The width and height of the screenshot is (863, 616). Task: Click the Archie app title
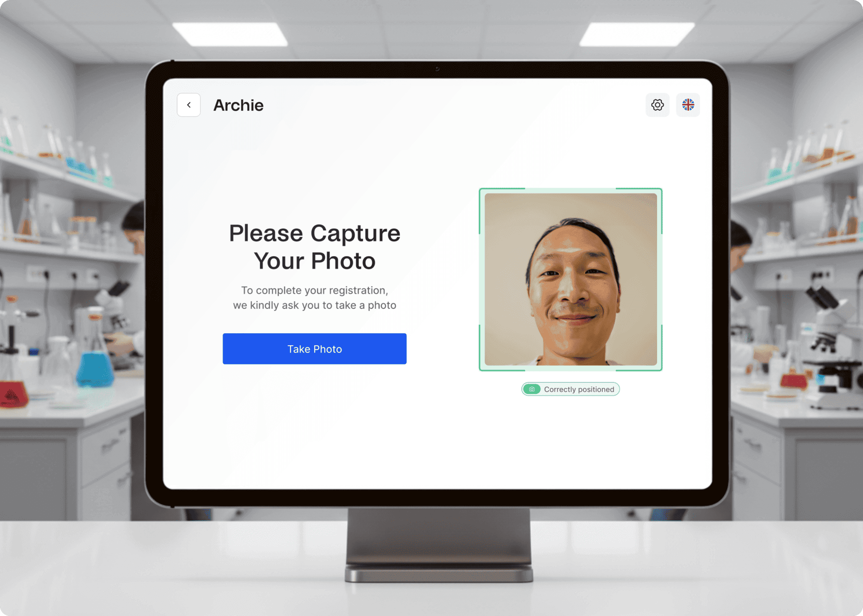[x=238, y=105]
